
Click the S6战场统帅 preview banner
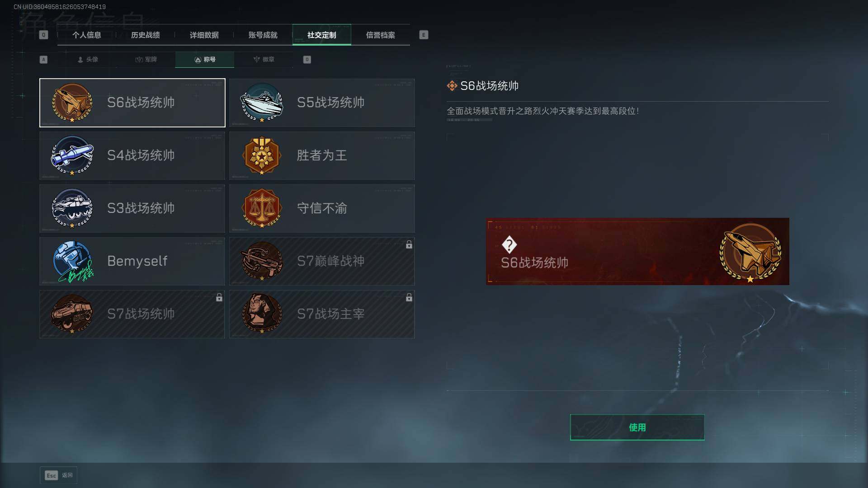click(x=637, y=252)
